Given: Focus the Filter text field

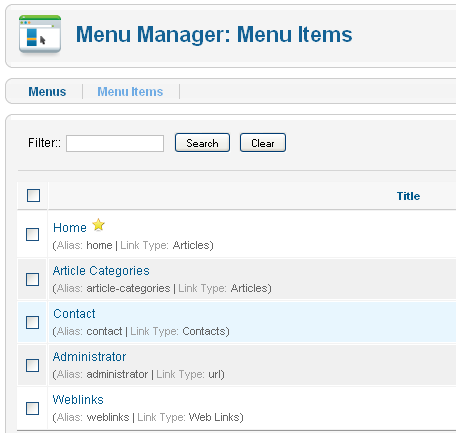Looking at the screenshot, I should pyautogui.click(x=115, y=143).
